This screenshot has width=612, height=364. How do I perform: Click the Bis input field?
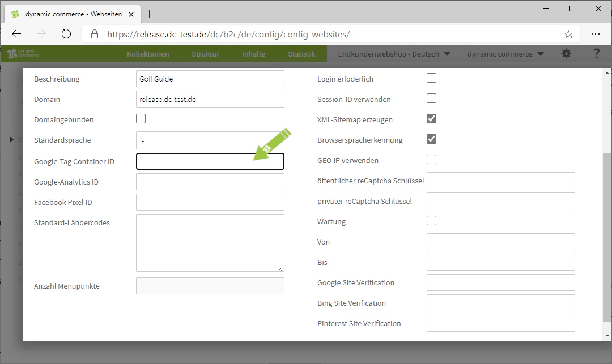(x=501, y=262)
